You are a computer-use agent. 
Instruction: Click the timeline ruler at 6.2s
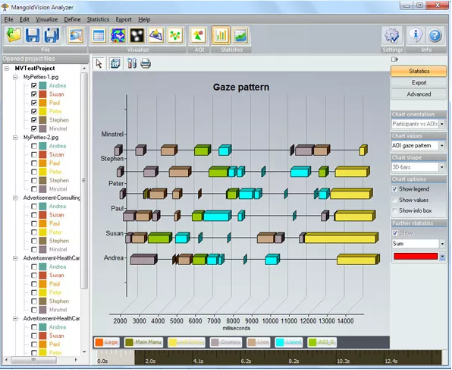click(x=246, y=361)
